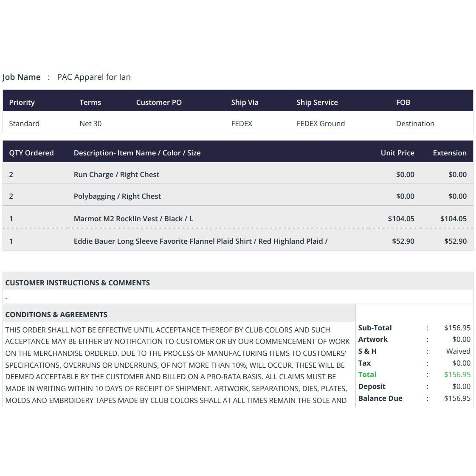The width and height of the screenshot is (476, 476).
Task: Select the Ship Service column header
Action: [x=317, y=102]
